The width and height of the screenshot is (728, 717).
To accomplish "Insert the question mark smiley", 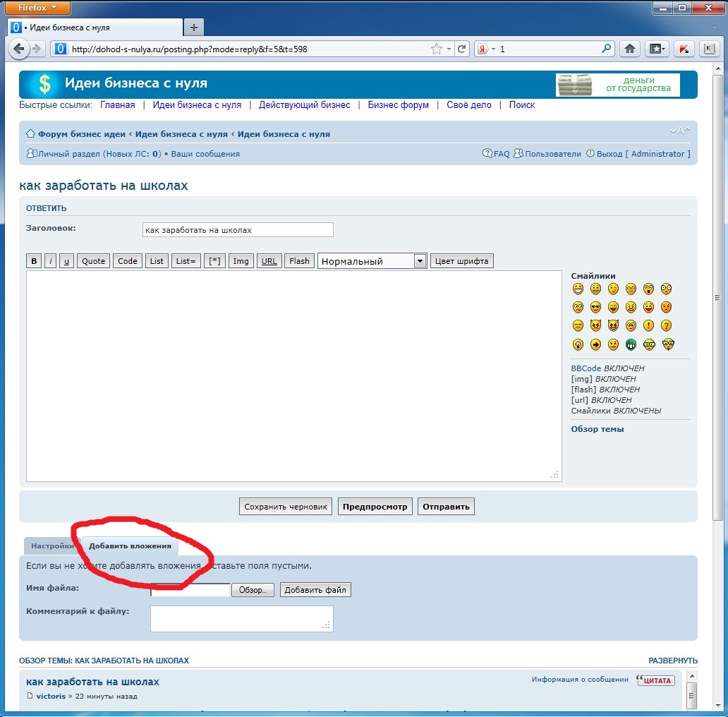I will point(666,326).
